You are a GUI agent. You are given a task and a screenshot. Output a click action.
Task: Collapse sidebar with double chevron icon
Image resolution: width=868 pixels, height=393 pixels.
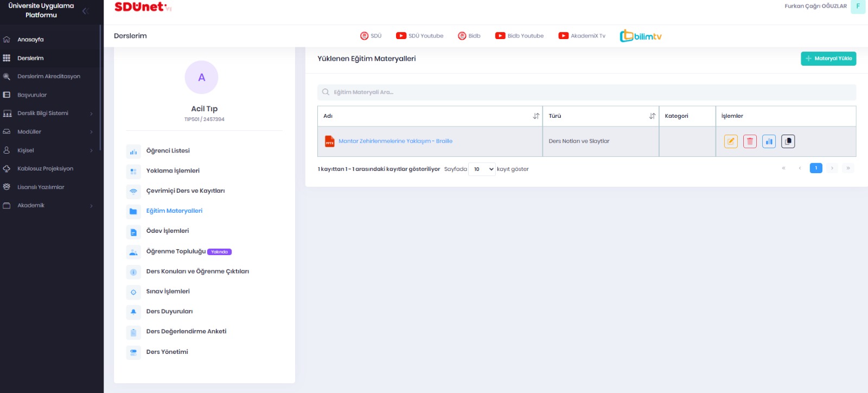click(x=85, y=11)
